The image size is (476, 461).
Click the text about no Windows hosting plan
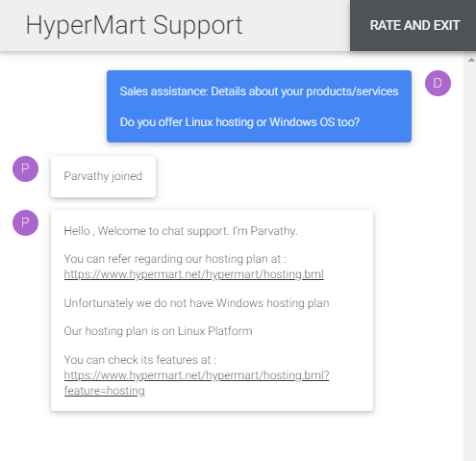pos(196,303)
